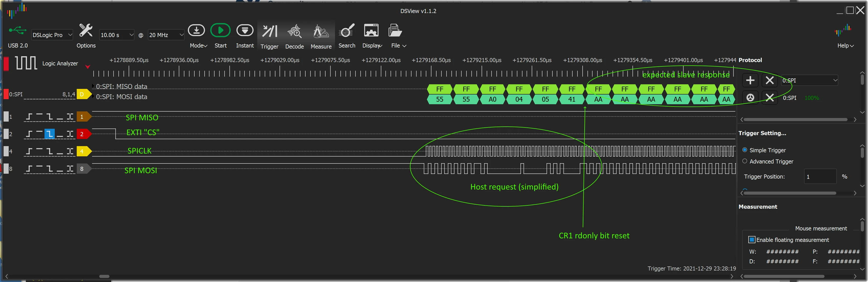Click the 41 MOSI decoded byte
This screenshot has height=282, width=868.
pyautogui.click(x=572, y=99)
